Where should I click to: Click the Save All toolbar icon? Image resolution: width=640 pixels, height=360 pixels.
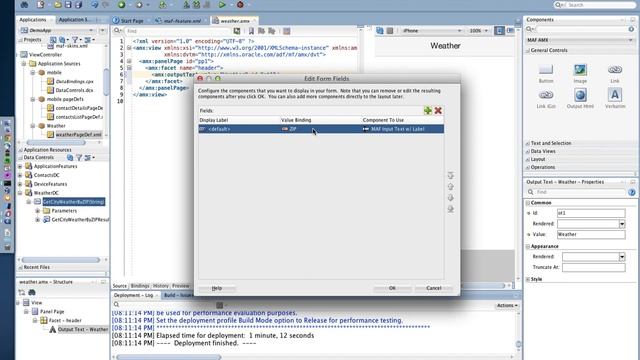(78, 4)
